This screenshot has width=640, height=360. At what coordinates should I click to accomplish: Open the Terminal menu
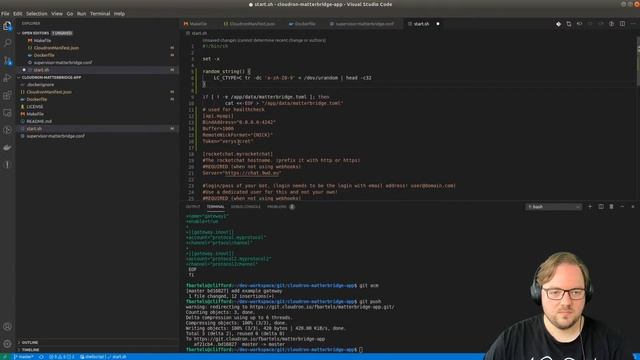click(x=100, y=13)
